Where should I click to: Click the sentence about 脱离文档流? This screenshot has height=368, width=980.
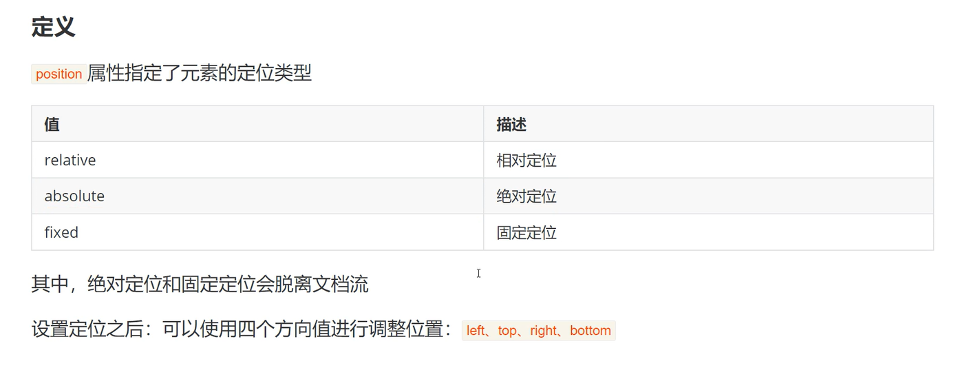coord(200,284)
